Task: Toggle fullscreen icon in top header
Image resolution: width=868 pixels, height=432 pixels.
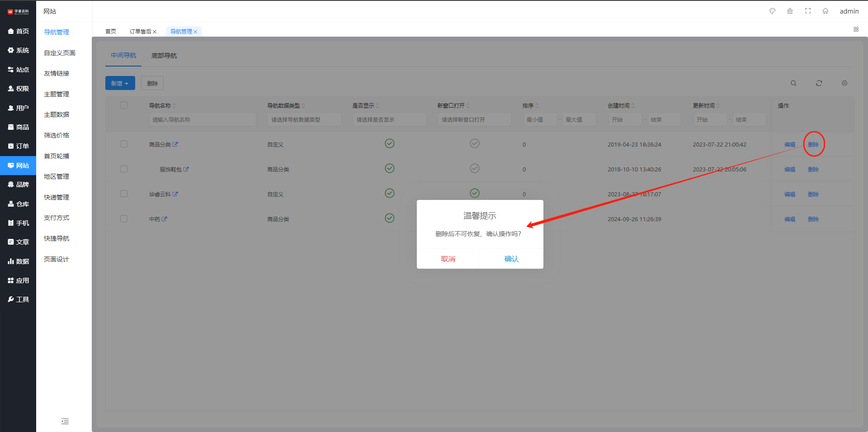Action: tap(808, 11)
